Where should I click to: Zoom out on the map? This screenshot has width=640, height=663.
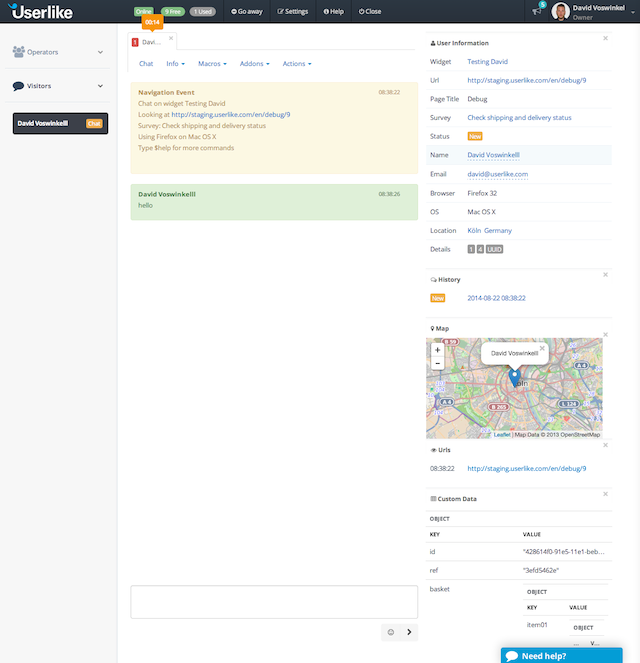pyautogui.click(x=438, y=363)
